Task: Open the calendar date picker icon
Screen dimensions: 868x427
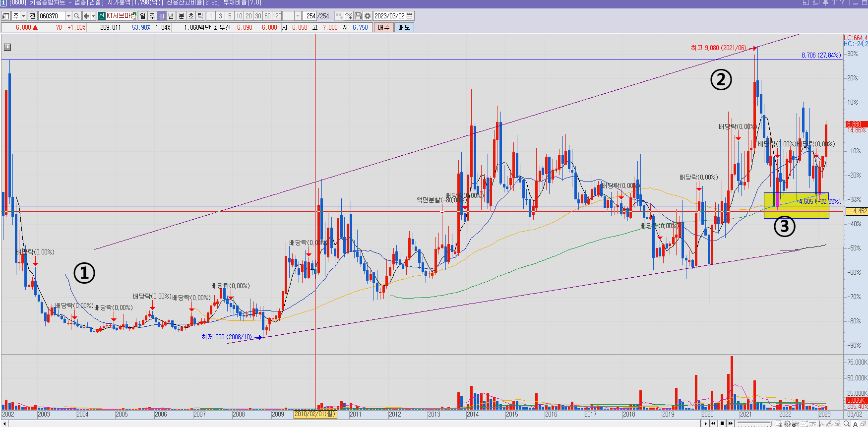Action: point(410,16)
